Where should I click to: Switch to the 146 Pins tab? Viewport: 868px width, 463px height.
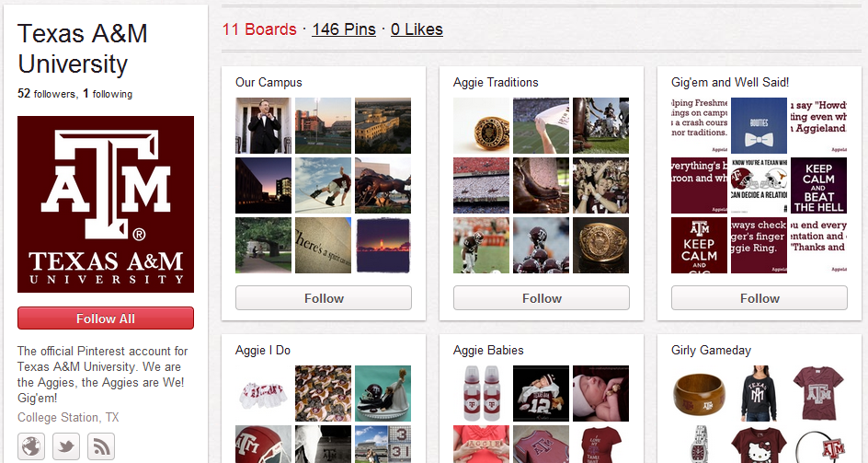(x=344, y=29)
